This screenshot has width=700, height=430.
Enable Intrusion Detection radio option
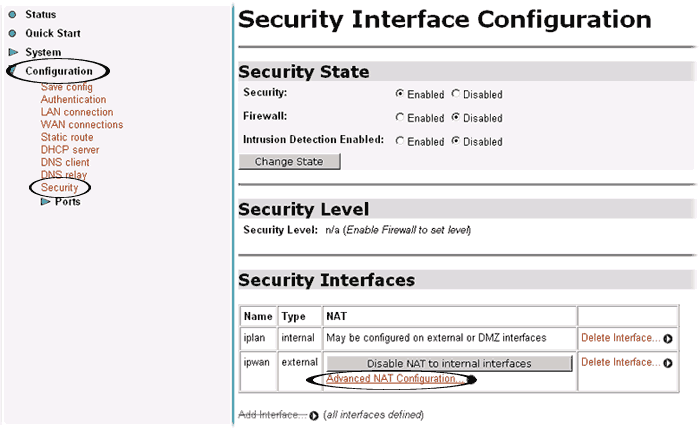coord(400,141)
